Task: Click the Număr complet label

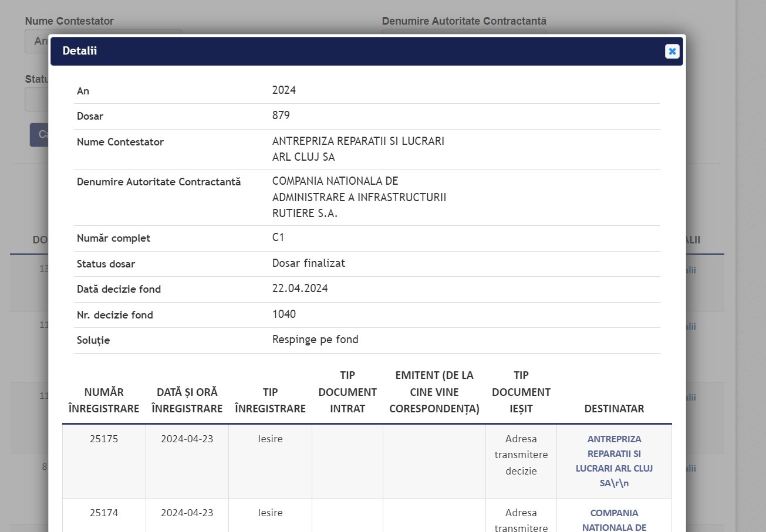Action: click(x=113, y=238)
